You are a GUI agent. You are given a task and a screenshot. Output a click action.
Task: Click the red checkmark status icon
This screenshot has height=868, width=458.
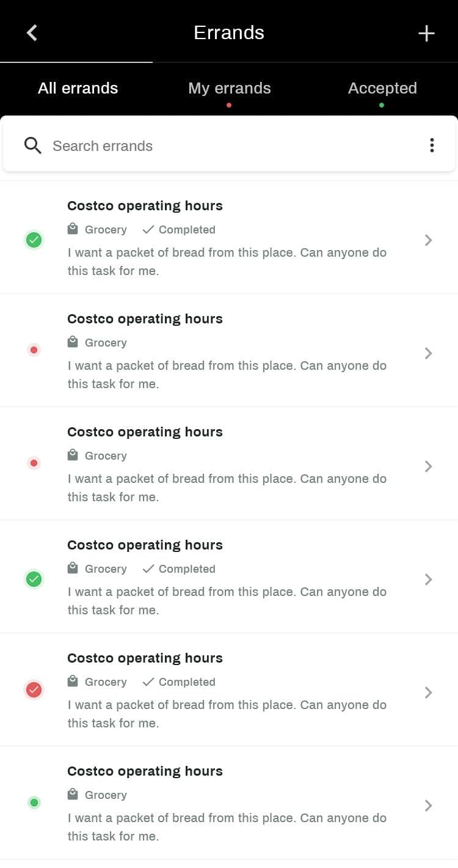coord(34,690)
